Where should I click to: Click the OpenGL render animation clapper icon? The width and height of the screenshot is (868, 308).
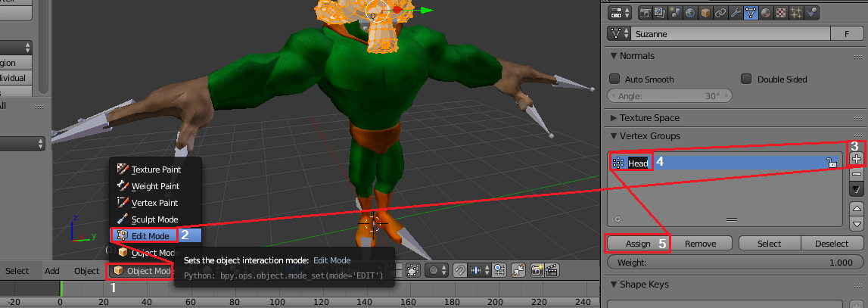point(552,270)
